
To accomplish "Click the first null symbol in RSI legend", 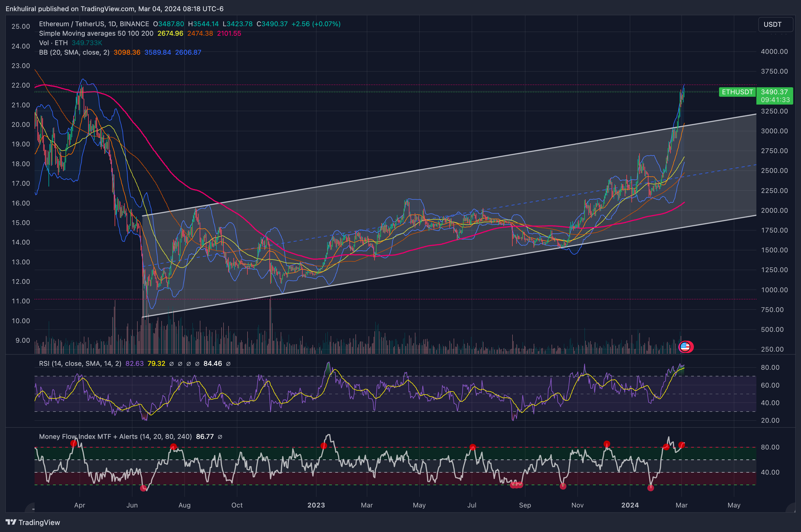I will coord(172,364).
